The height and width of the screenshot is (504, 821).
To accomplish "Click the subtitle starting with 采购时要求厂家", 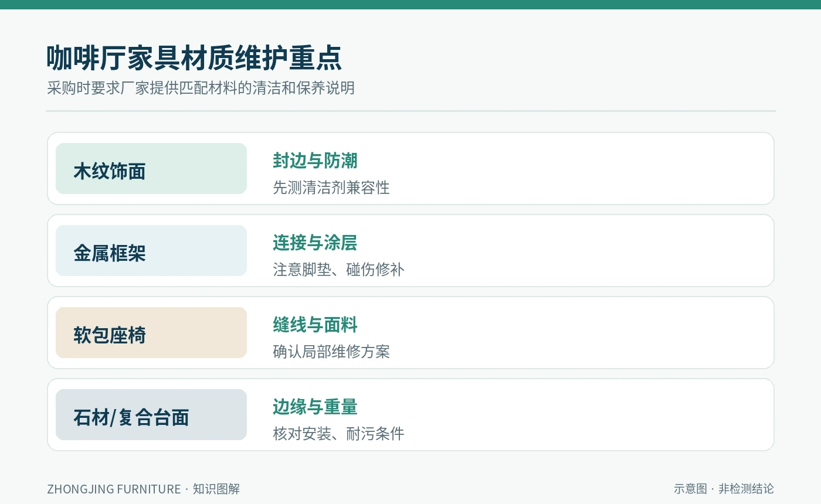I will click(x=201, y=88).
